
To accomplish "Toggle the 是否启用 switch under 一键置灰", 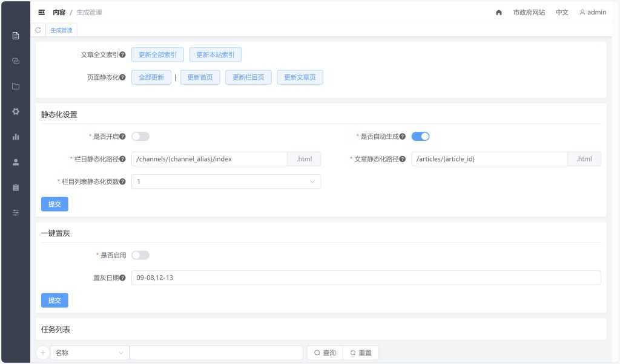I will tap(140, 255).
